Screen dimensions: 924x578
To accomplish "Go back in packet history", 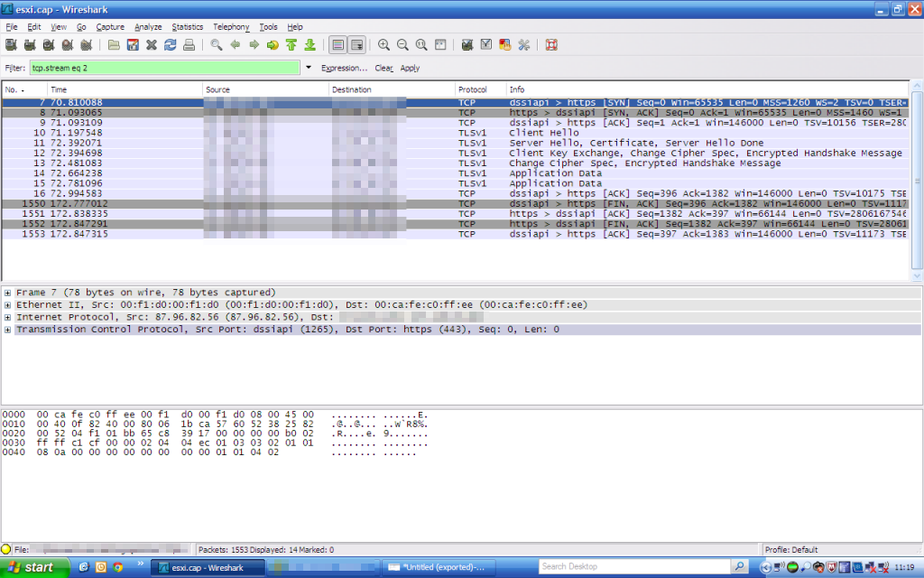I will click(236, 45).
